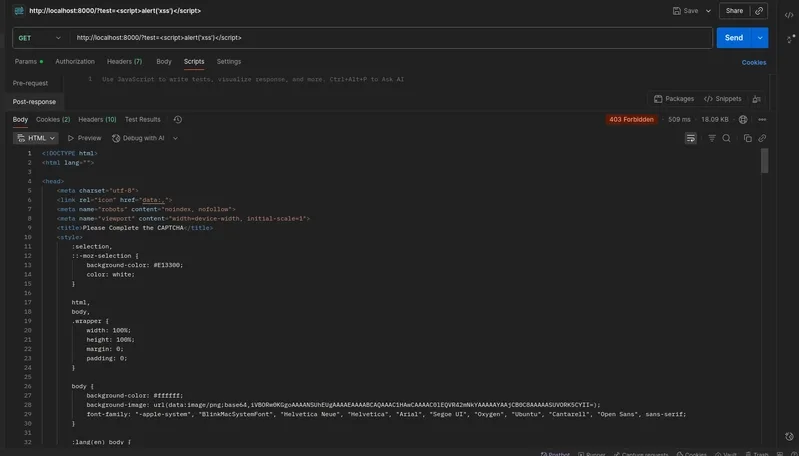The height and width of the screenshot is (456, 799).
Task: Open the response Cookies (2) tab
Action: click(x=53, y=120)
